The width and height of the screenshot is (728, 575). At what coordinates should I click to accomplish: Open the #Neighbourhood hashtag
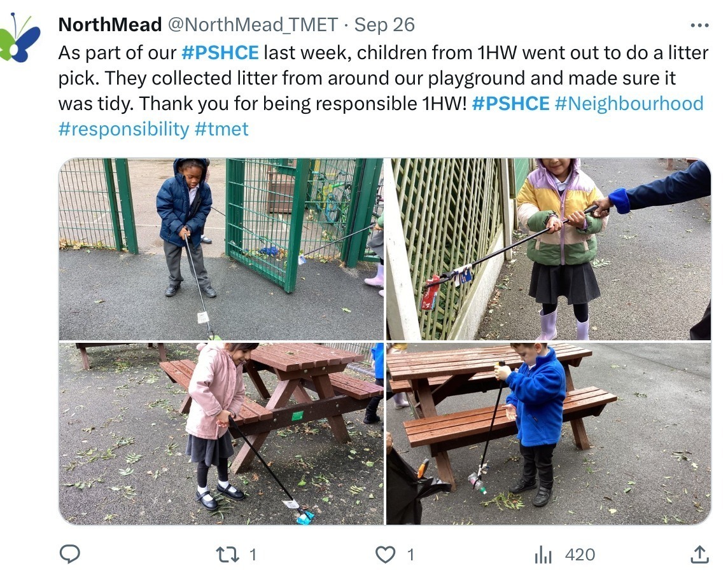click(x=629, y=104)
